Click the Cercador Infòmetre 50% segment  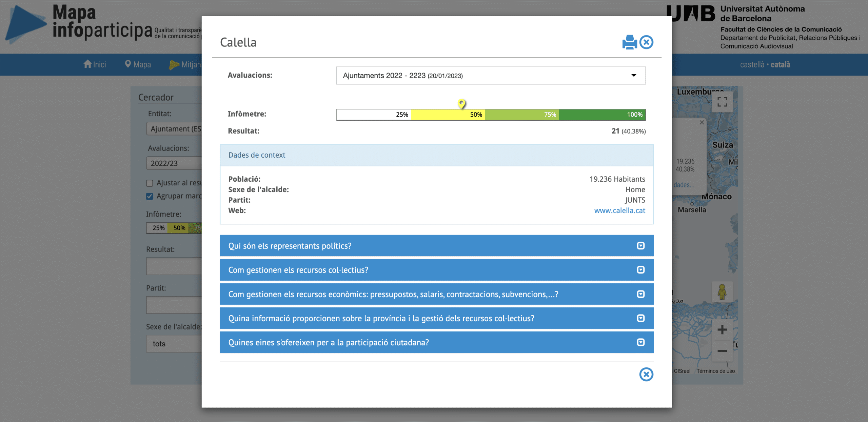(x=179, y=228)
